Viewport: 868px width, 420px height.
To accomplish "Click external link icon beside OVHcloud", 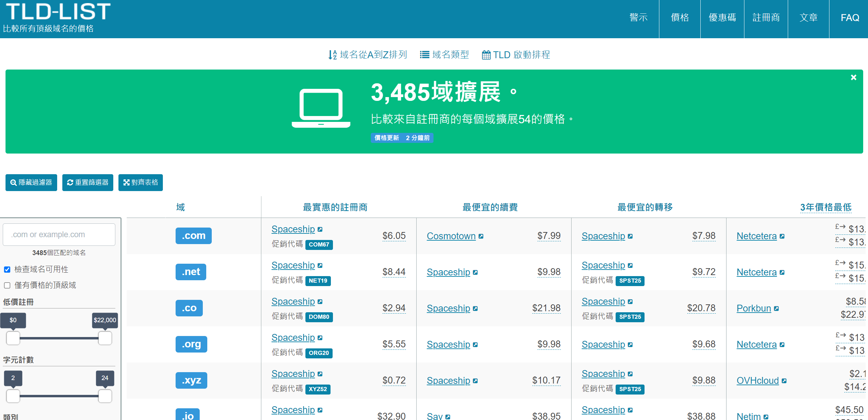I will [x=784, y=381].
